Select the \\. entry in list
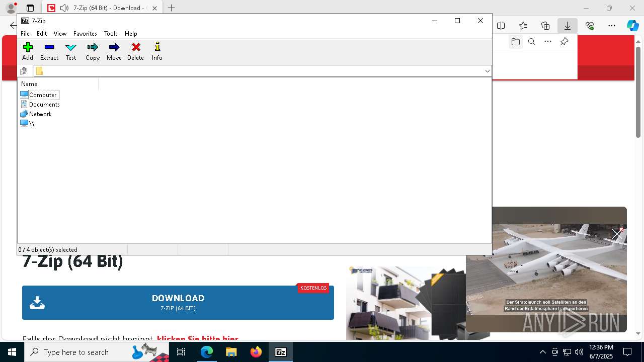Viewport: 644px width, 362px height. (x=28, y=123)
